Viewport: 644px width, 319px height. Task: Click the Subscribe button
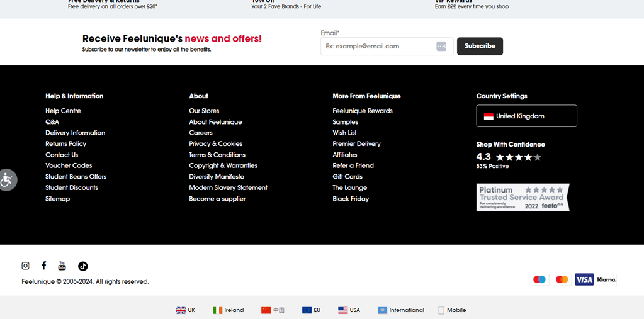[480, 47]
